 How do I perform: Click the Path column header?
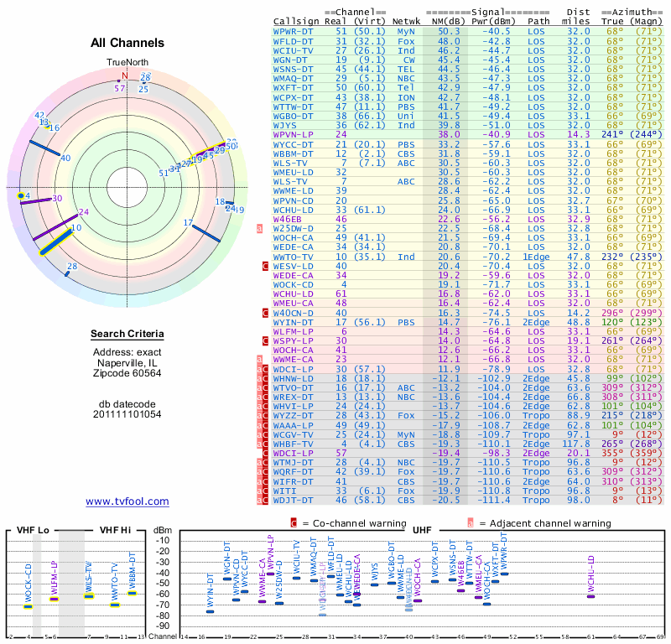pyautogui.click(x=538, y=22)
